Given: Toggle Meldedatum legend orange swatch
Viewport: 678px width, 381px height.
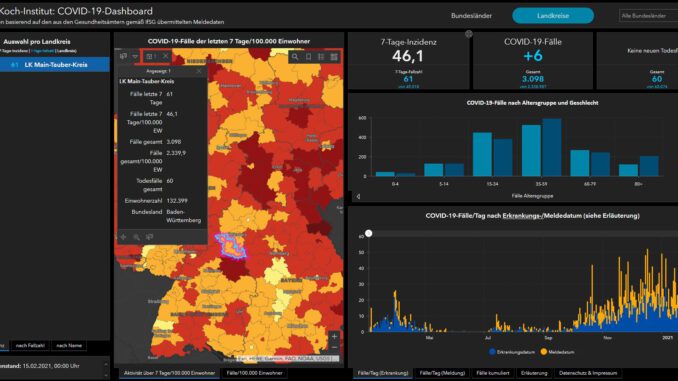Looking at the screenshot, I should (544, 352).
